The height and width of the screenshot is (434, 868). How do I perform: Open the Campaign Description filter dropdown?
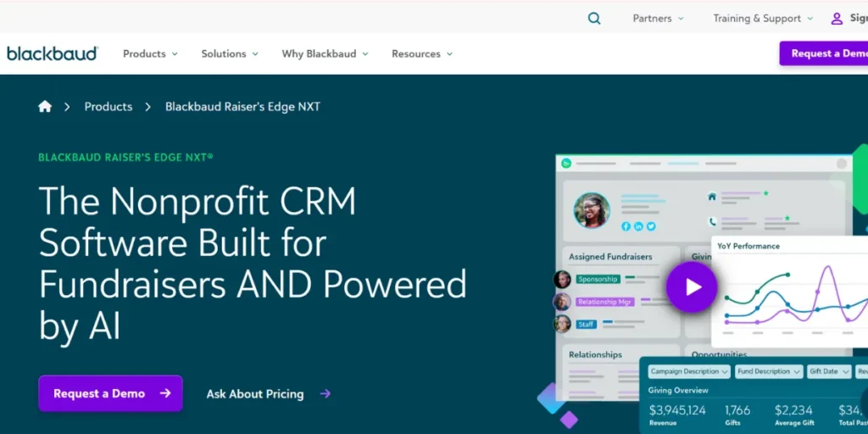[689, 371]
